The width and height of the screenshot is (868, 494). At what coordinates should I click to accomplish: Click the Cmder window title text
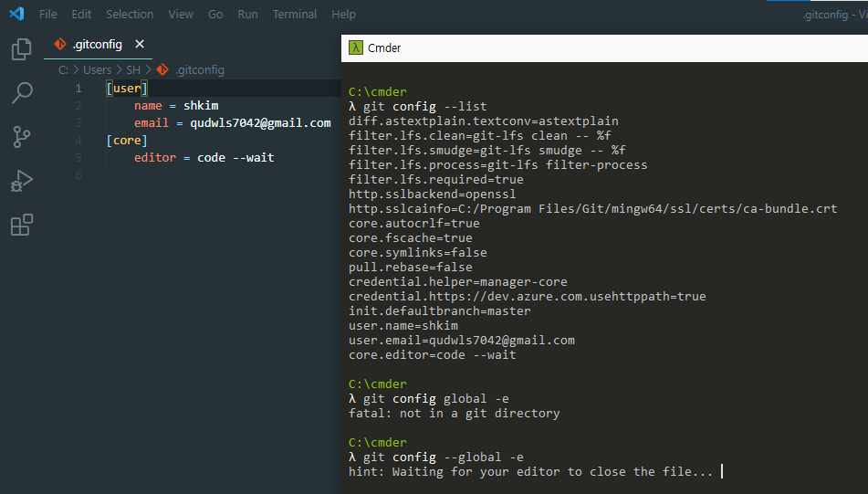tap(384, 48)
